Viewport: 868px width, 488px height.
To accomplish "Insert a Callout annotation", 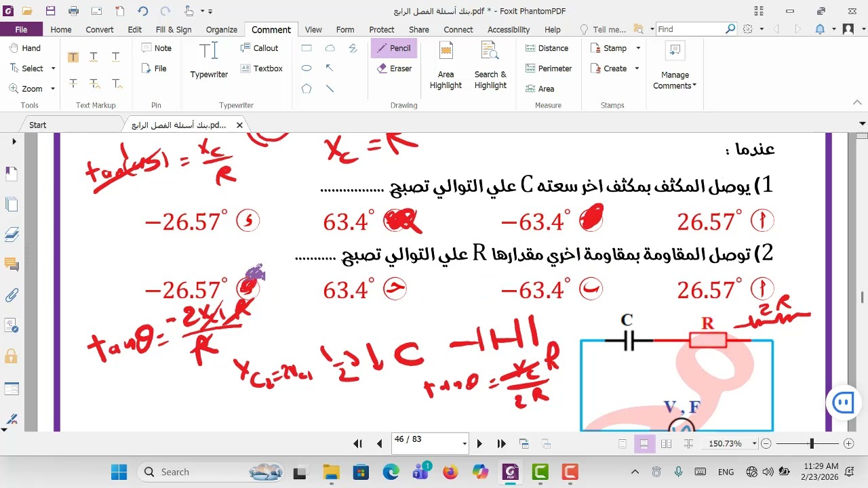I will pyautogui.click(x=259, y=48).
